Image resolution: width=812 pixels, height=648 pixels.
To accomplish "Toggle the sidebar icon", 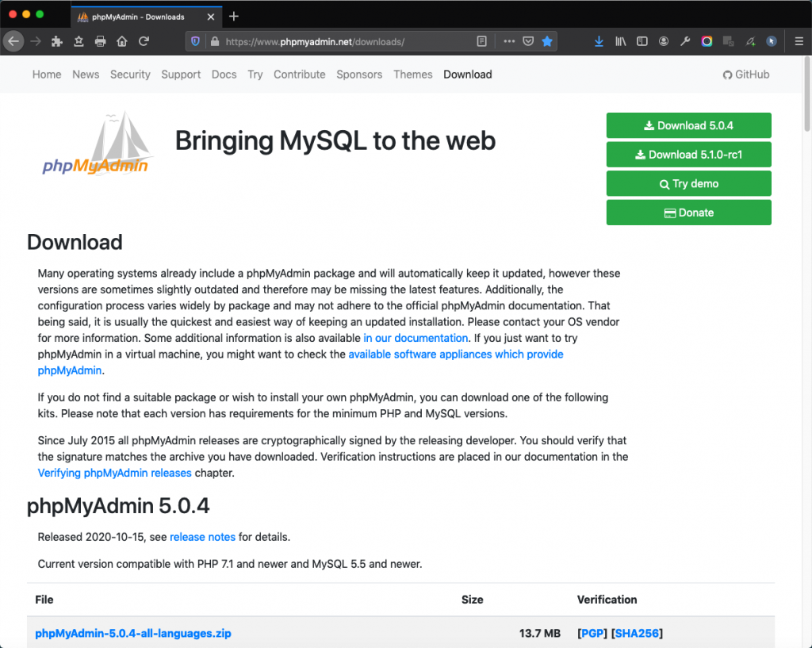I will pos(642,41).
